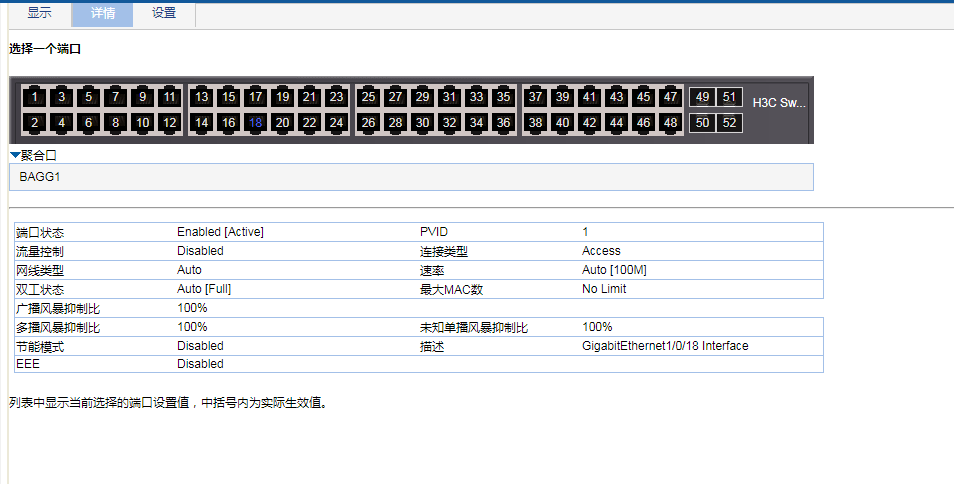Viewport: 954px width, 484px height.
Task: Collapse the 聚合口 section triangle
Action: pyautogui.click(x=15, y=156)
